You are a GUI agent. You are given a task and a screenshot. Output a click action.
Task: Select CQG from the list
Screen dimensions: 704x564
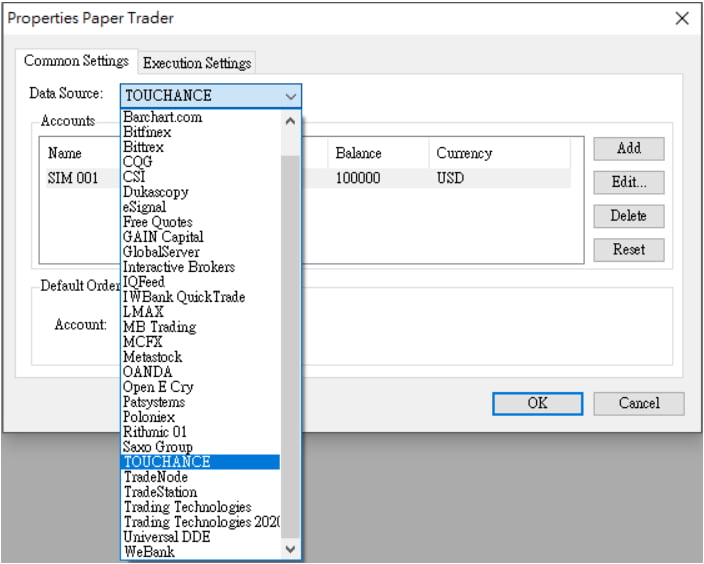[x=201, y=162]
